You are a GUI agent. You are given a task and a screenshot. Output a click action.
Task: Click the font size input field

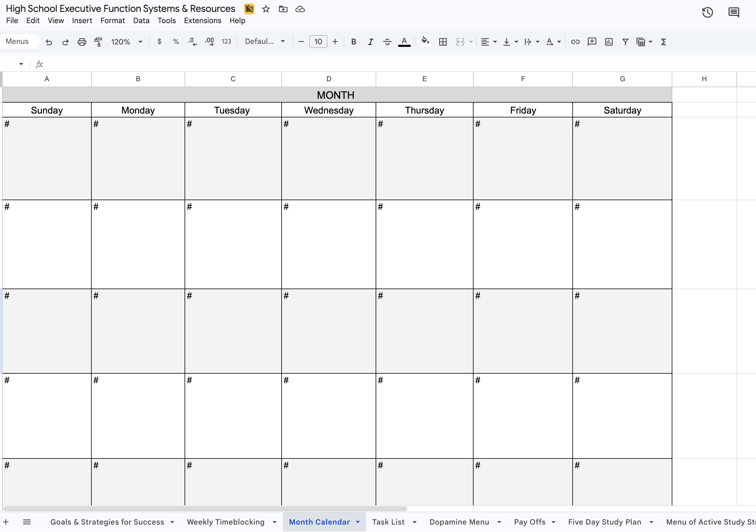[318, 42]
